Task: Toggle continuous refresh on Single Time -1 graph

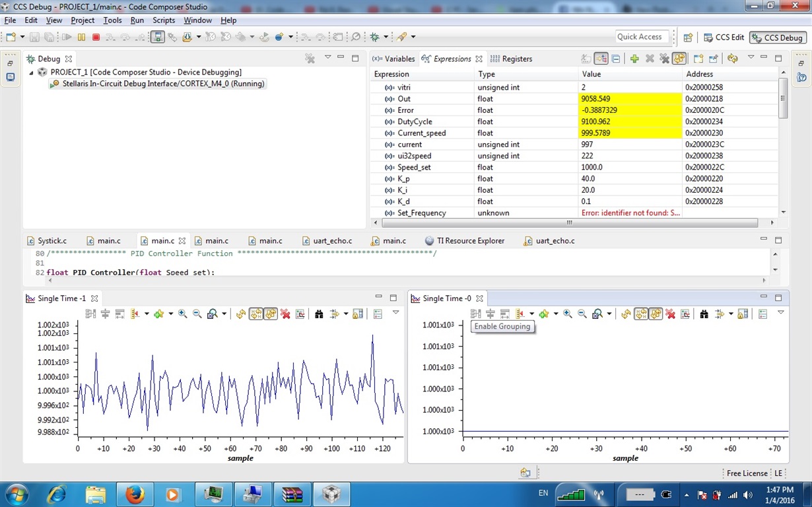Action: pyautogui.click(x=271, y=314)
